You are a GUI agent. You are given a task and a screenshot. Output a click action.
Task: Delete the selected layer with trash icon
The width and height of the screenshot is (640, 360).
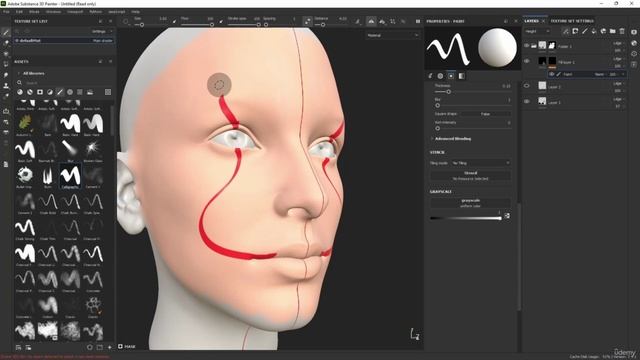[622, 31]
